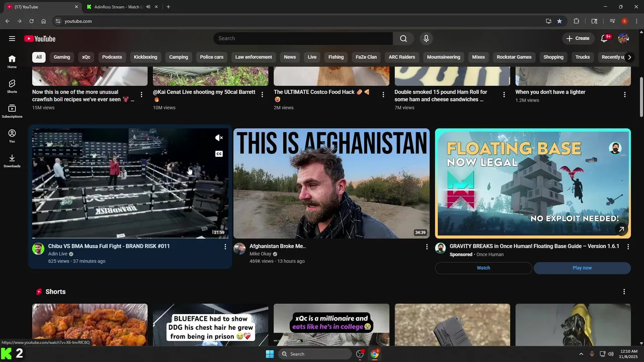Click the Create button
This screenshot has width=644, height=362.
click(578, 39)
